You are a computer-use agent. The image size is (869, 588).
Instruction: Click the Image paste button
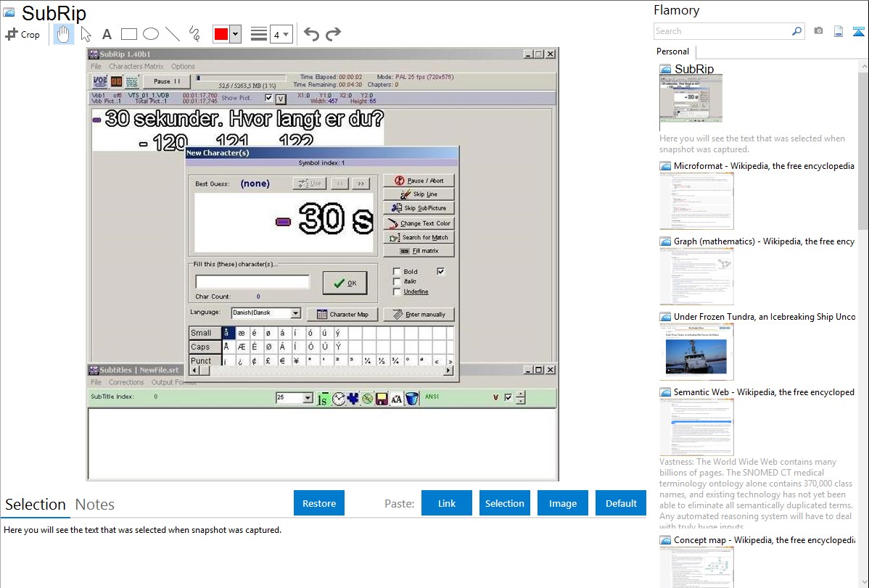click(562, 503)
